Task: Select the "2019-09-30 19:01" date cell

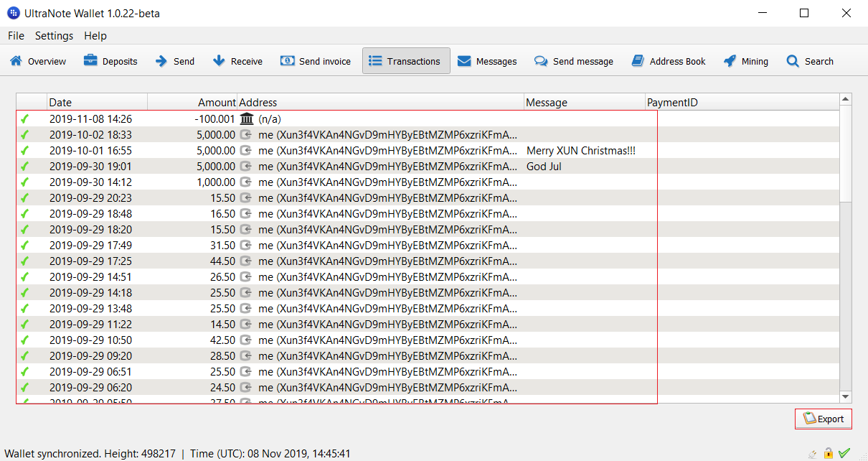Action: click(x=90, y=166)
